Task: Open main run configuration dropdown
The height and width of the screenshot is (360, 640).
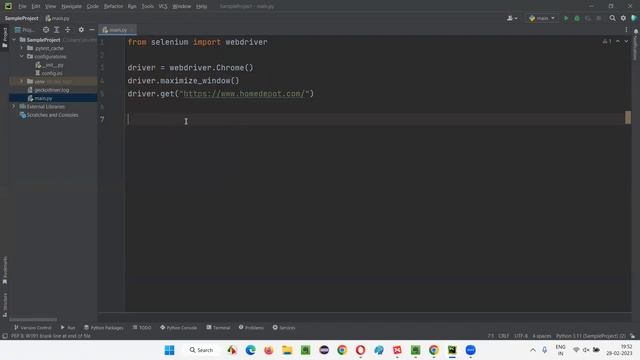Action: point(542,18)
